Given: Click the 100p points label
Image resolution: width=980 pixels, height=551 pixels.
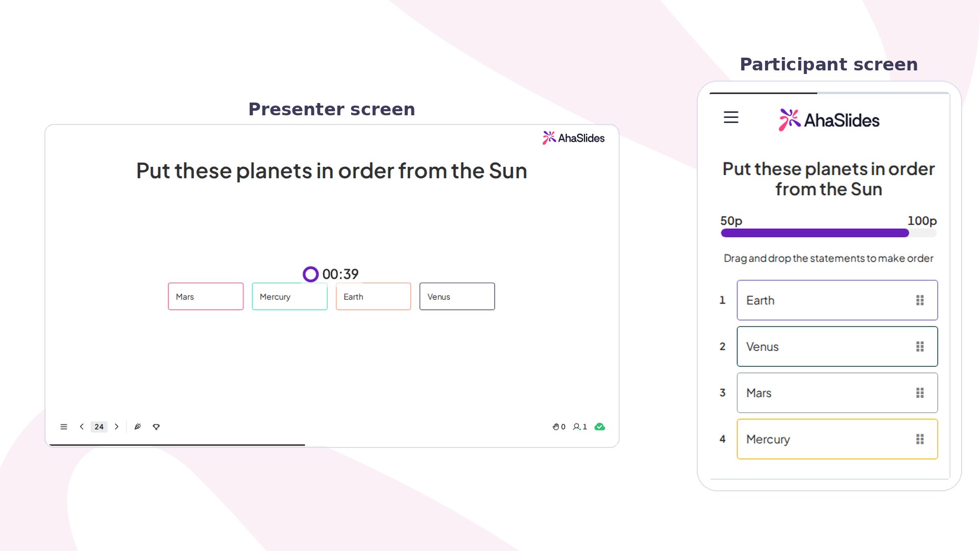Looking at the screenshot, I should [922, 221].
